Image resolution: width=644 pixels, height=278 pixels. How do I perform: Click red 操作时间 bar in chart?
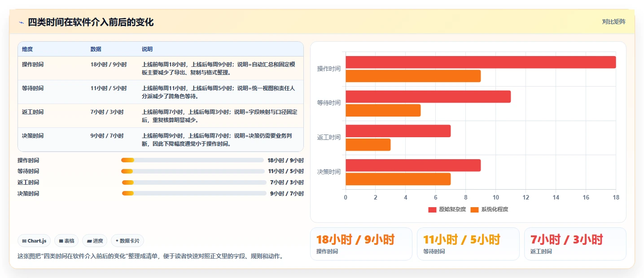tap(481, 62)
